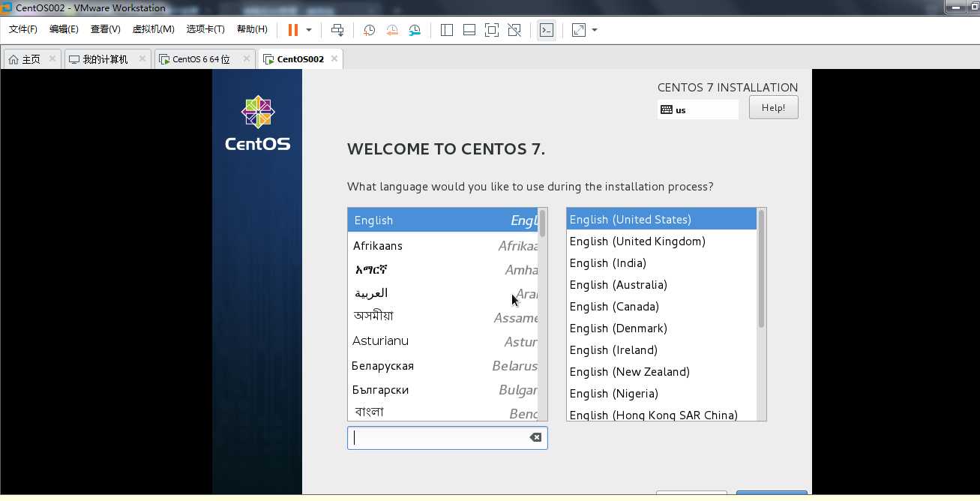Choose English (Denmark) locale
Image resolution: width=980 pixels, height=501 pixels.
(x=661, y=328)
